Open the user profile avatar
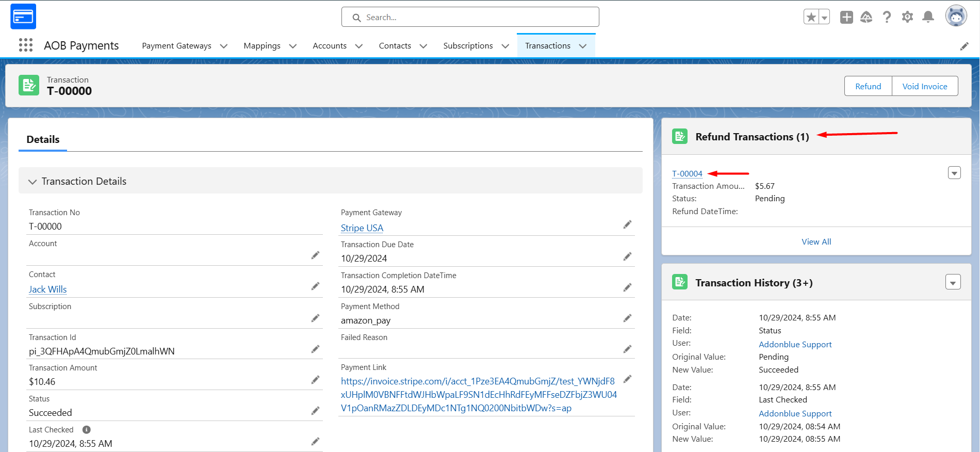The image size is (980, 452). coord(956,16)
